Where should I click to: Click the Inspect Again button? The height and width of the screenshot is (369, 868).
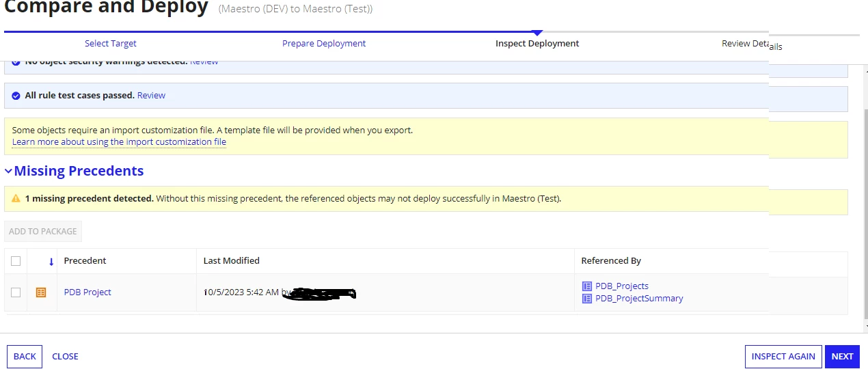[783, 357]
